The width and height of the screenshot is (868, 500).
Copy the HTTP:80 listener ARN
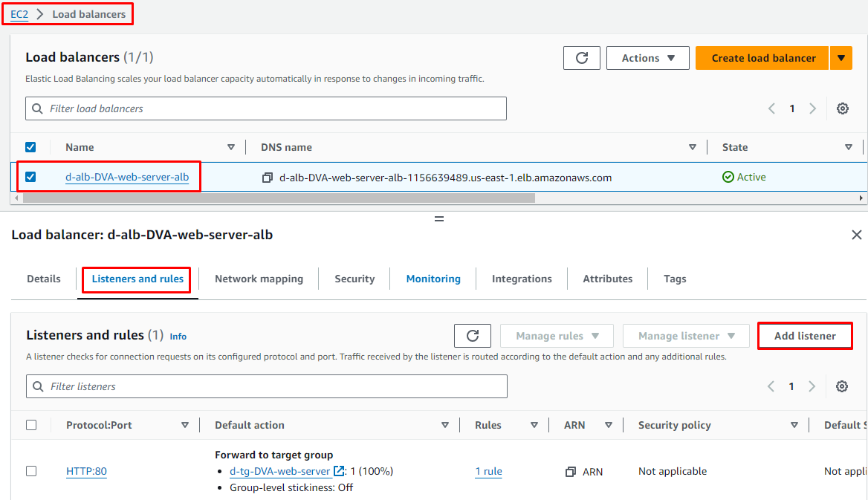click(x=571, y=472)
